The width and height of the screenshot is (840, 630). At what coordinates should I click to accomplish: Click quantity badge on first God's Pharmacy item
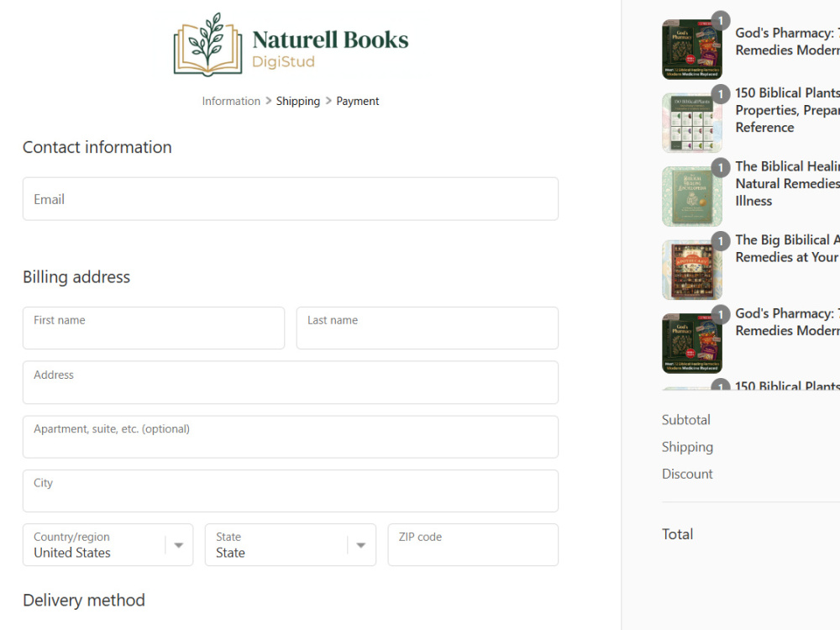tap(721, 21)
